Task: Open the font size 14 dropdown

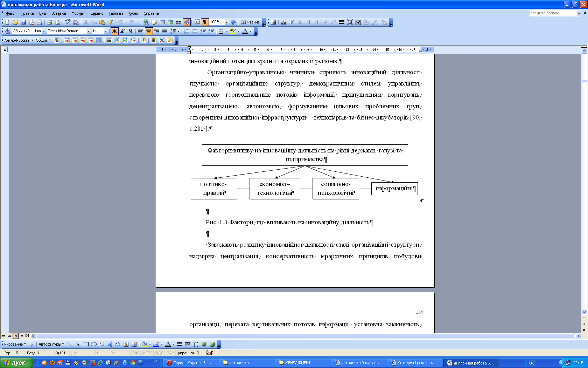Action: pos(106,31)
